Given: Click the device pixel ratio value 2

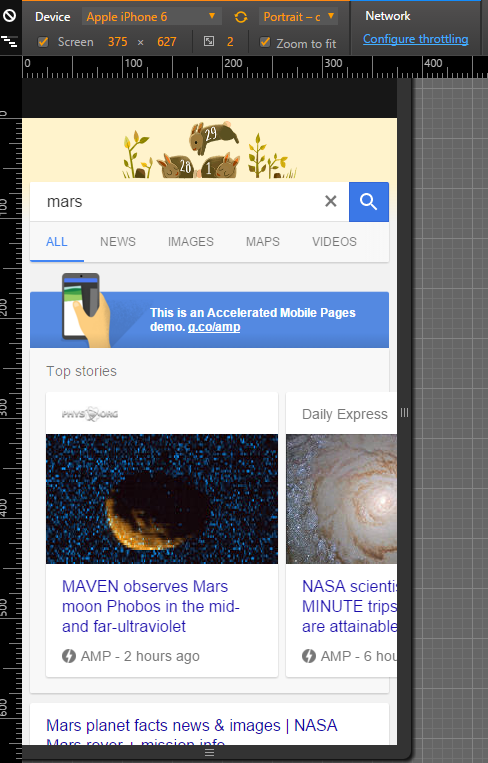Looking at the screenshot, I should pyautogui.click(x=230, y=42).
